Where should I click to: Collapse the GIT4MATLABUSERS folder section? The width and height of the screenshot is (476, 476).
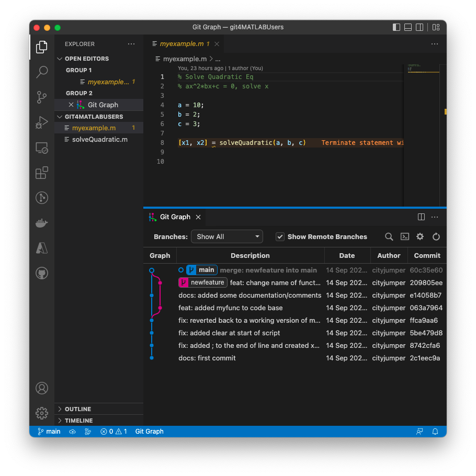[99, 117]
